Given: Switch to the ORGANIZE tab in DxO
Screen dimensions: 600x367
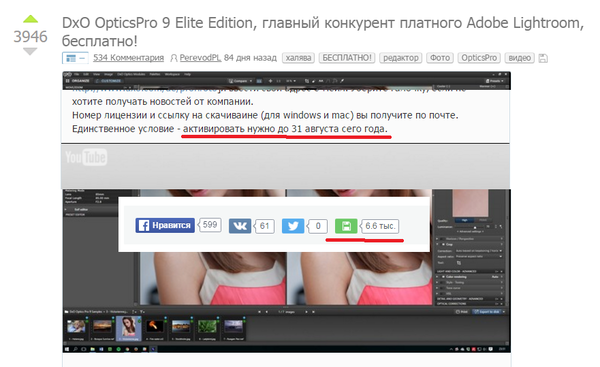Looking at the screenshot, I should click(77, 81).
